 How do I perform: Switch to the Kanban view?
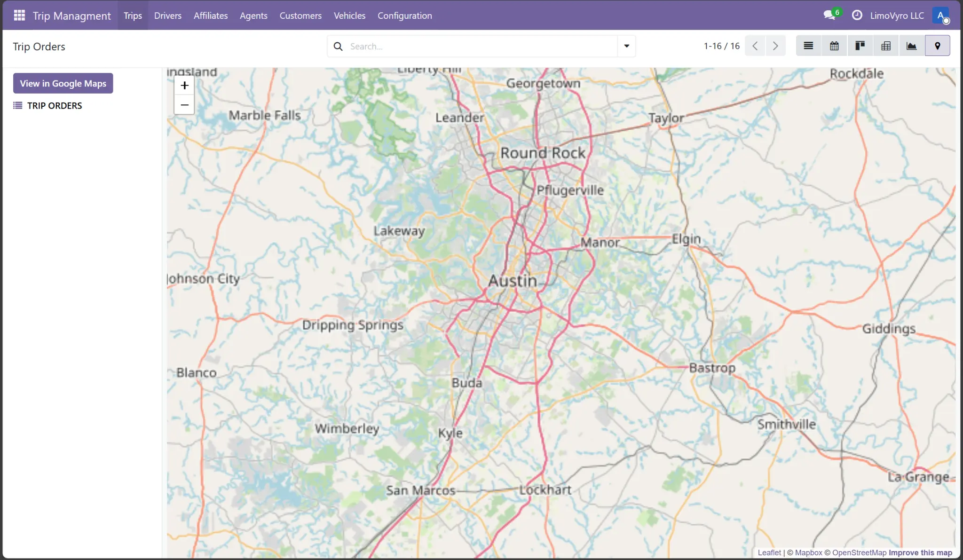point(860,45)
